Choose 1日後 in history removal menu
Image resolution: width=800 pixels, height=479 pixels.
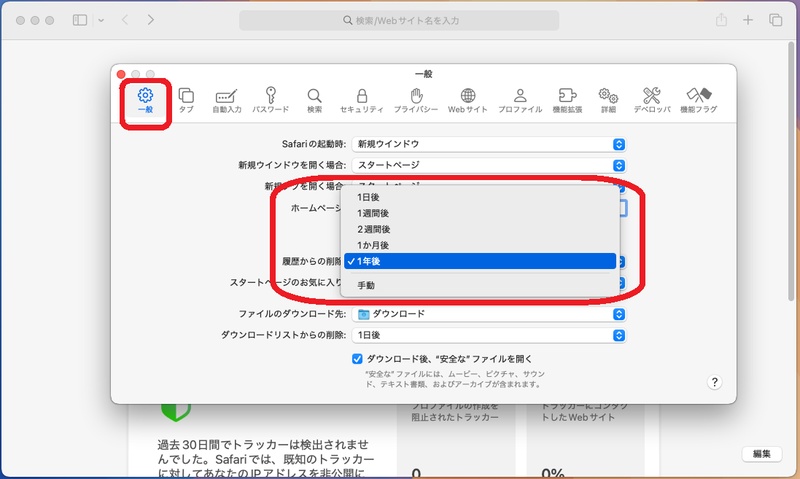click(480, 197)
